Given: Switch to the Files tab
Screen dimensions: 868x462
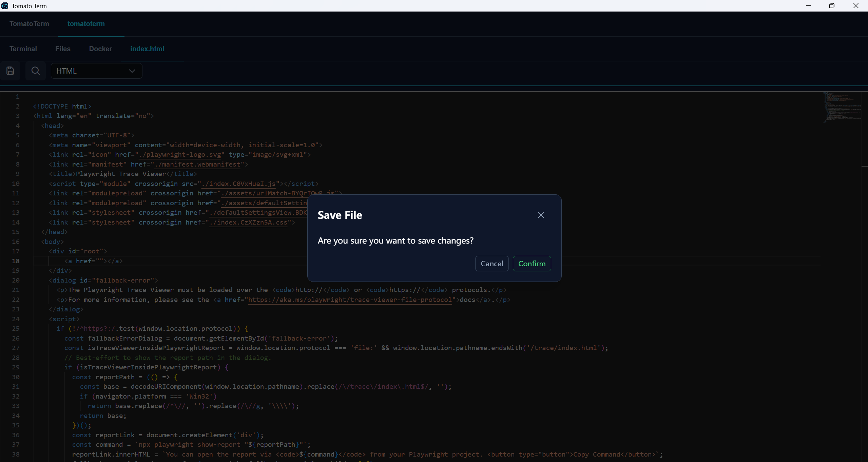Looking at the screenshot, I should [63, 49].
